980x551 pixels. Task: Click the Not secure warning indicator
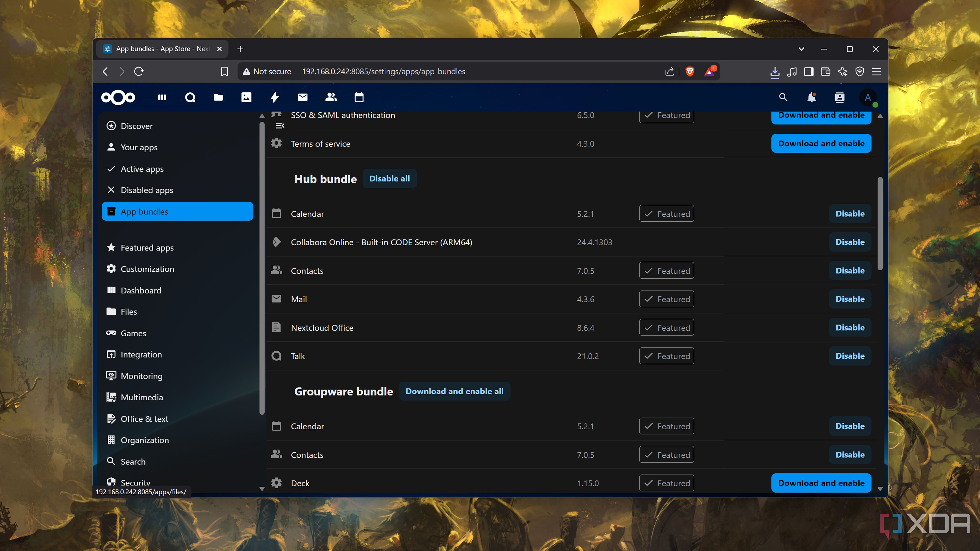(x=267, y=71)
